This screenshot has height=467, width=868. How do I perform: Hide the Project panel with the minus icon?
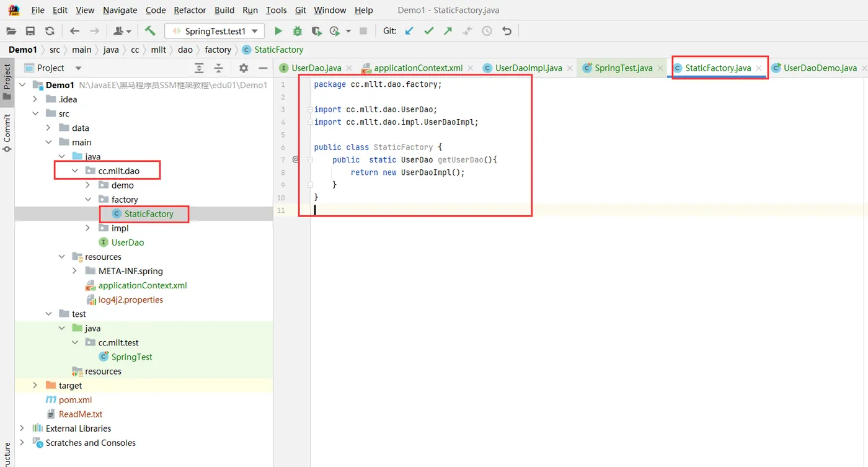[263, 68]
